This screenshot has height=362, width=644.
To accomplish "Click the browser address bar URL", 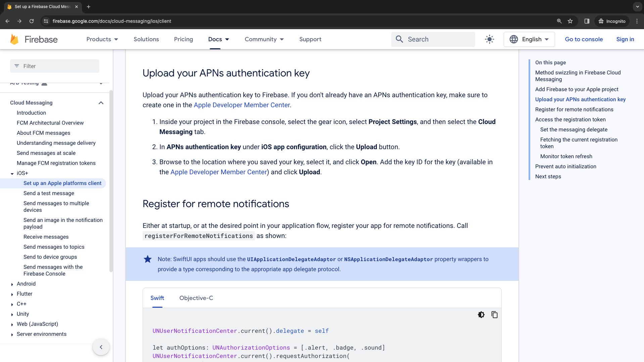I will (x=112, y=21).
